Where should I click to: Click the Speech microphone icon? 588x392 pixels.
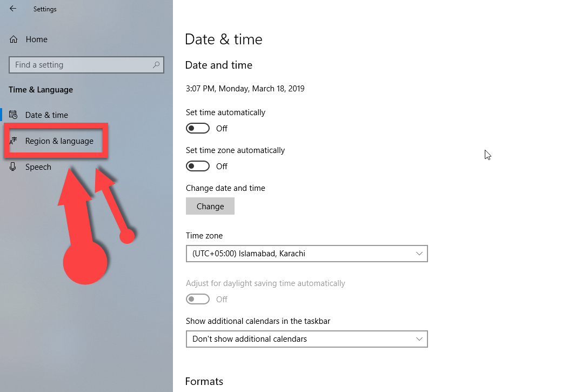tap(14, 167)
